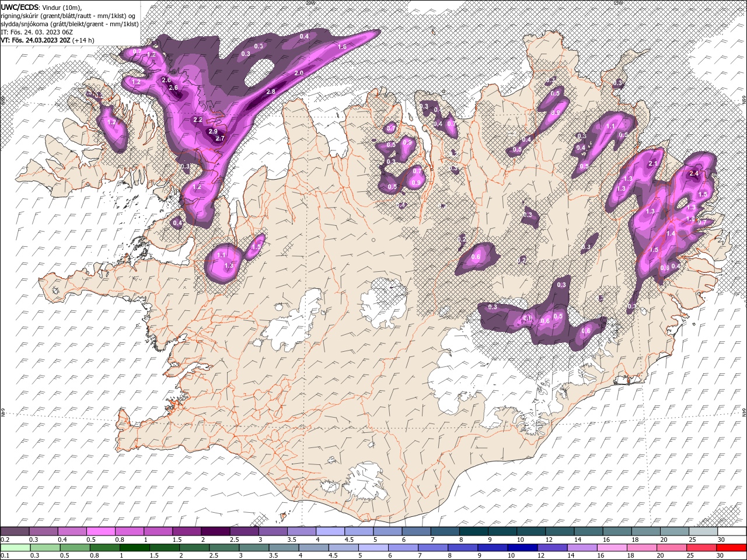Pick the dark teal 8–9 swatch in upper legend

[x=473, y=531]
